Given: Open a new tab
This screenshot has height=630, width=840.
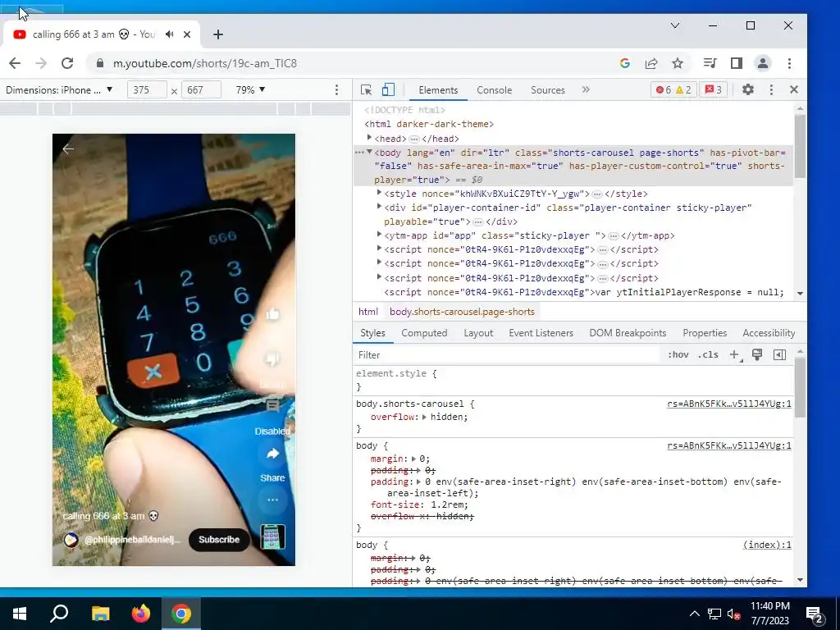Looking at the screenshot, I should pyautogui.click(x=217, y=34).
